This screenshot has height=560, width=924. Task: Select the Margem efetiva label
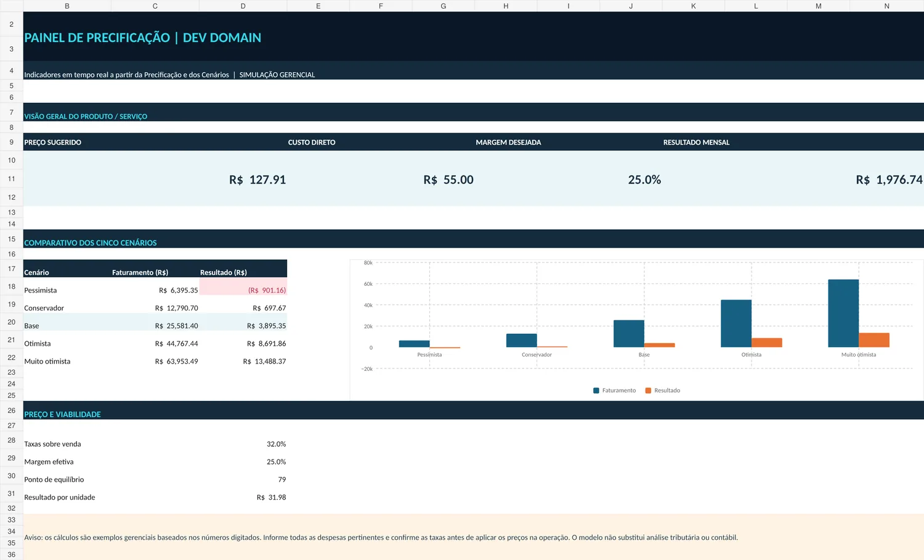pos(49,462)
